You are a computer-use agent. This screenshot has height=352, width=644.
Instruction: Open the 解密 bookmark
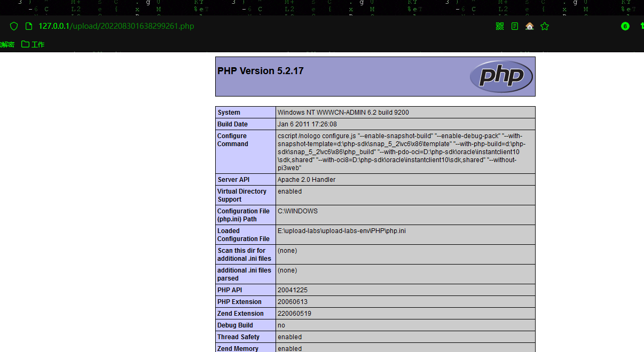point(7,44)
